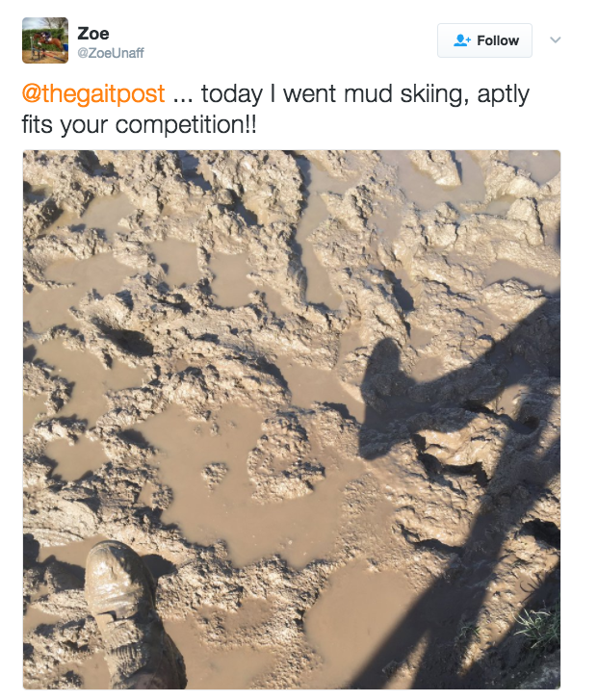The image size is (598, 700).
Task: Open the @thegaitpost mention link
Action: click(93, 94)
